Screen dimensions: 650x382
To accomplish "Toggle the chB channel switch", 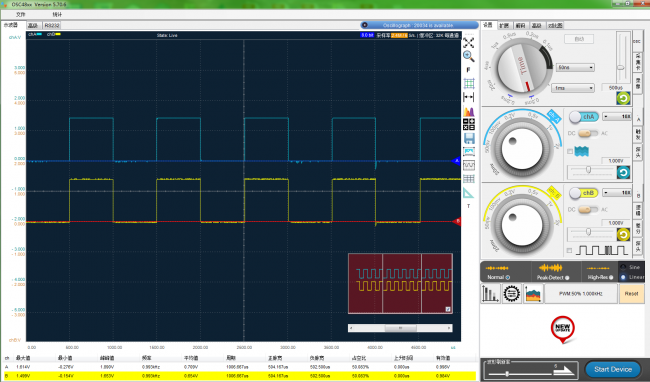I will point(584,193).
